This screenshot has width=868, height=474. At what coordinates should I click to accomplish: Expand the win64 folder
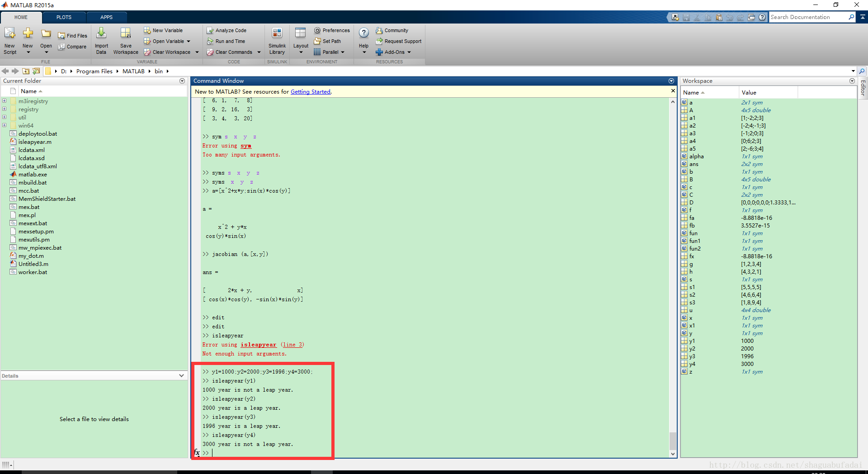[x=5, y=125]
